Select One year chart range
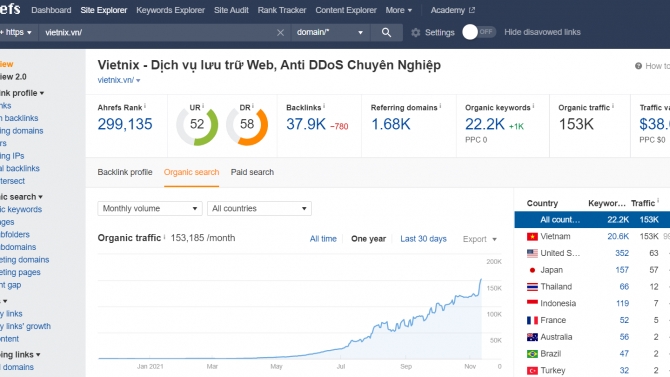 pyautogui.click(x=368, y=239)
